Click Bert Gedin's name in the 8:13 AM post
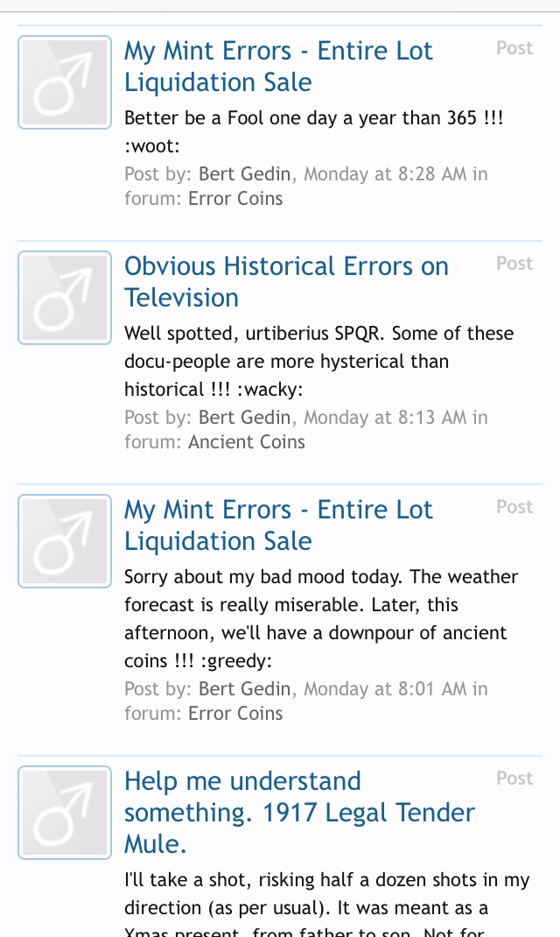 [244, 418]
